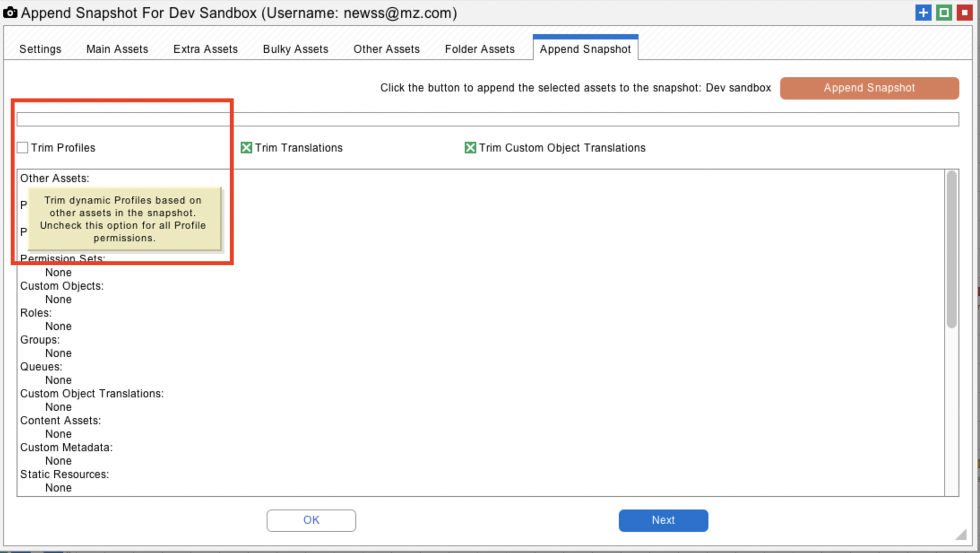Switch to the Settings tab
The height and width of the screenshot is (553, 980).
[40, 49]
